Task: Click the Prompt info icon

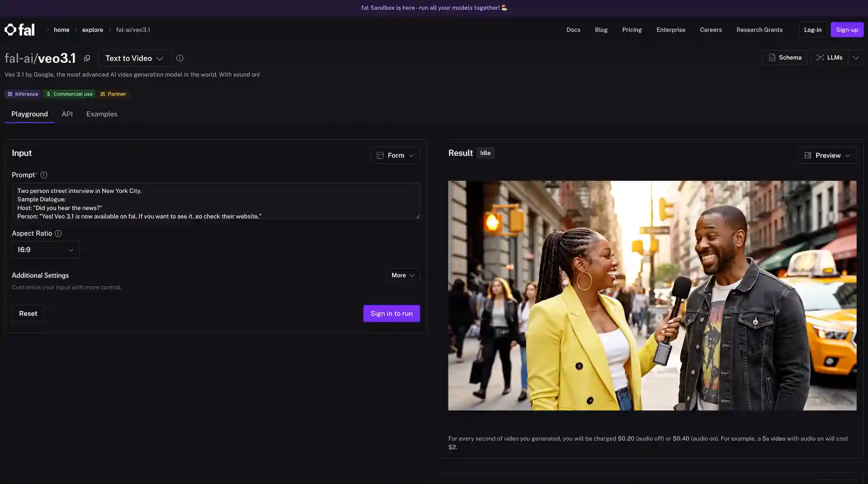Action: (44, 175)
